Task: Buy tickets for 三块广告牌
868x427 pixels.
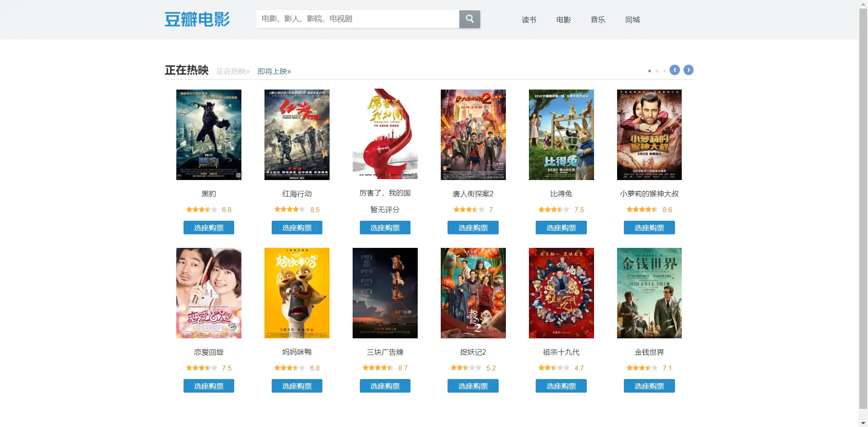Action: pos(385,386)
